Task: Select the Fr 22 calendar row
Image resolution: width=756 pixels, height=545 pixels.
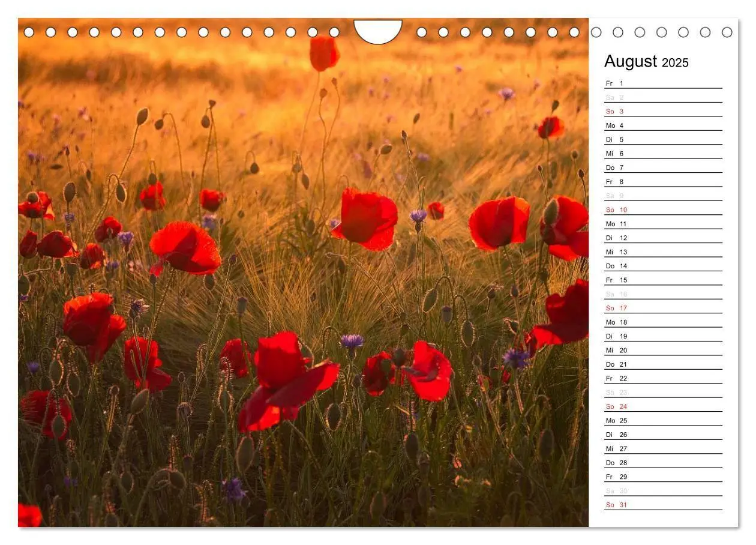Action: 663,378
